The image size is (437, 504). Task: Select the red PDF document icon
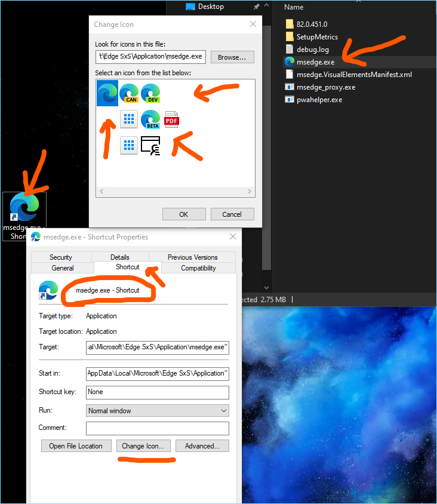[171, 119]
